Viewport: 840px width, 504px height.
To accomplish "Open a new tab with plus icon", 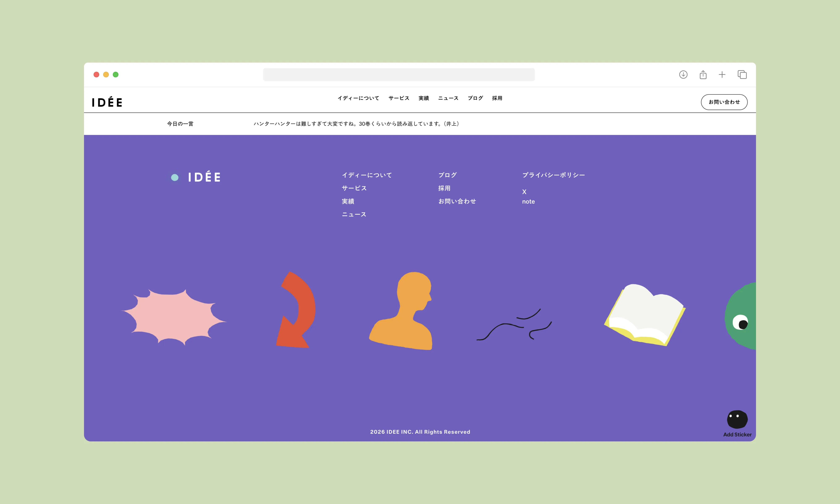I will click(722, 74).
